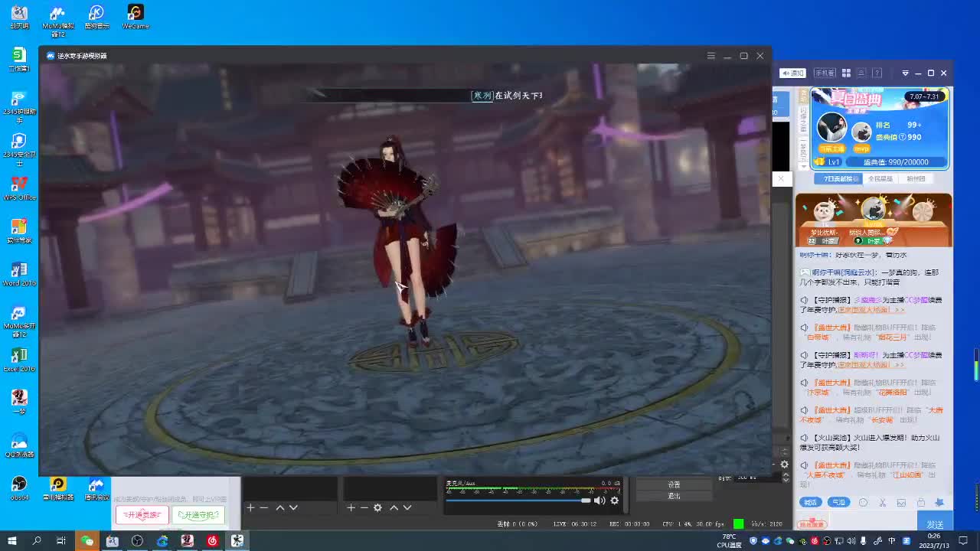Open the grid apps icon in live panel
980x551 pixels.
click(x=846, y=73)
